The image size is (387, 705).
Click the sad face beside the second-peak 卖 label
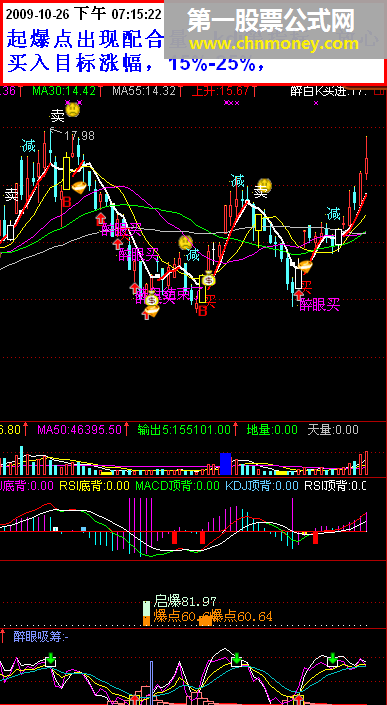point(265,185)
